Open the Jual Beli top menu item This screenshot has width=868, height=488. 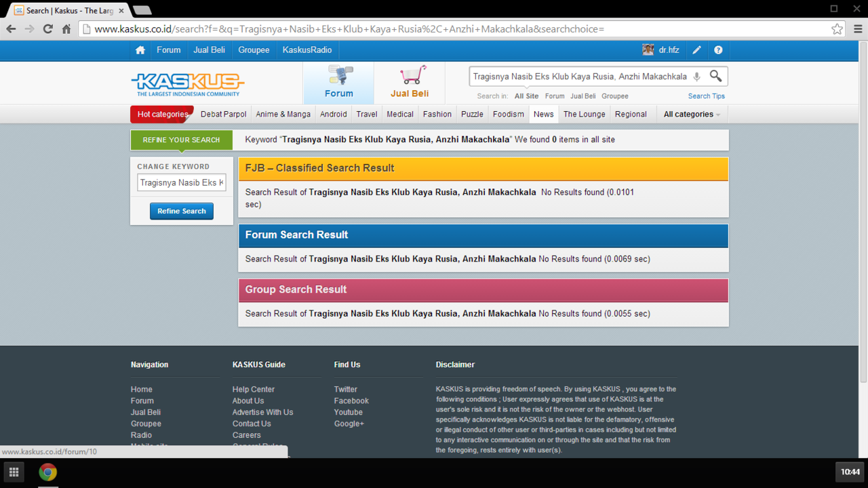(209, 50)
